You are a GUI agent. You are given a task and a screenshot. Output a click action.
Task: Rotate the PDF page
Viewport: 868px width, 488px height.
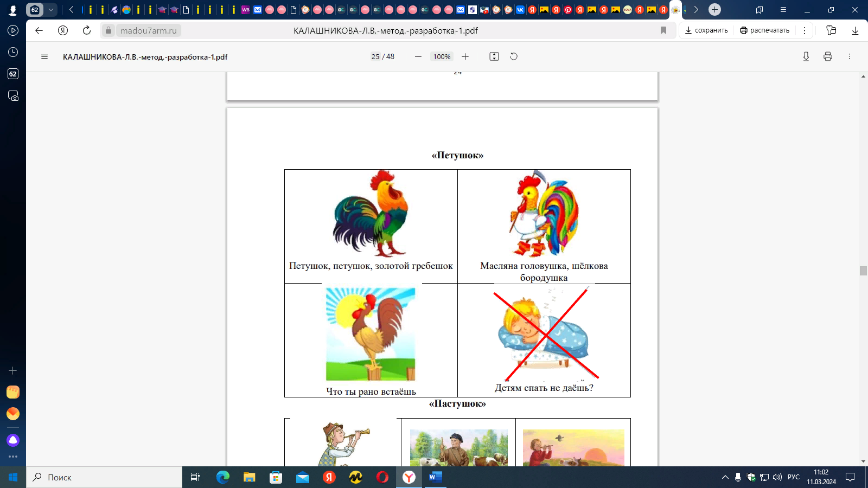[514, 56]
